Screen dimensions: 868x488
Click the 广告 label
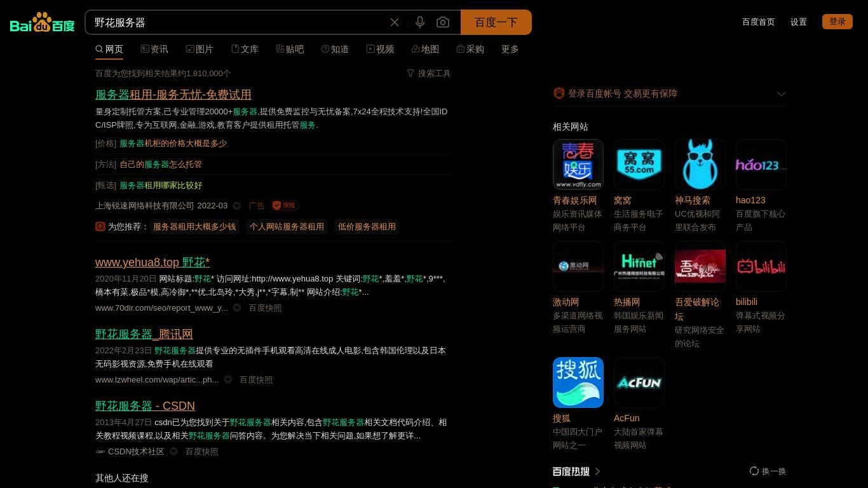coord(257,206)
